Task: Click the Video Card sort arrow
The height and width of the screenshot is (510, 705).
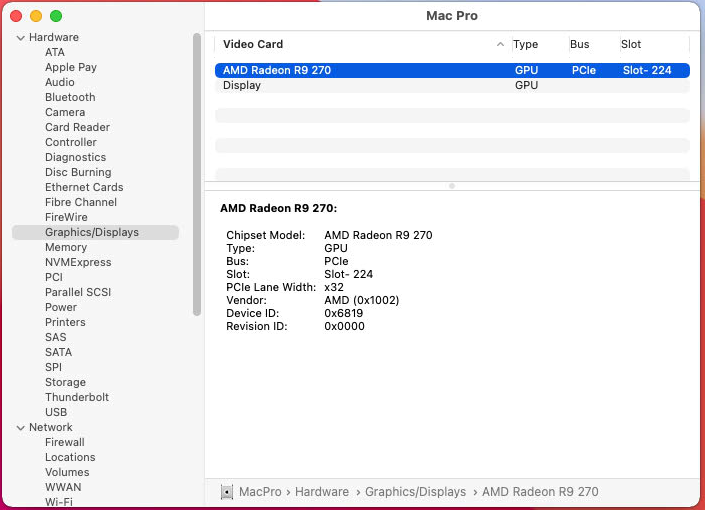Action: pyautogui.click(x=500, y=44)
